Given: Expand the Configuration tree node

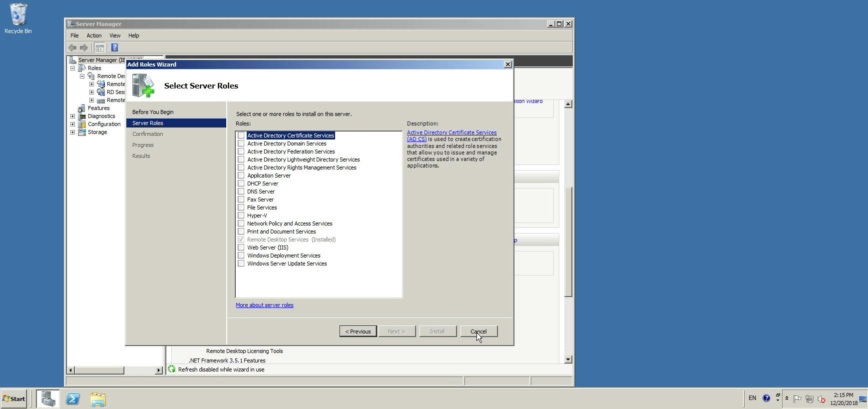Looking at the screenshot, I should pos(73,124).
